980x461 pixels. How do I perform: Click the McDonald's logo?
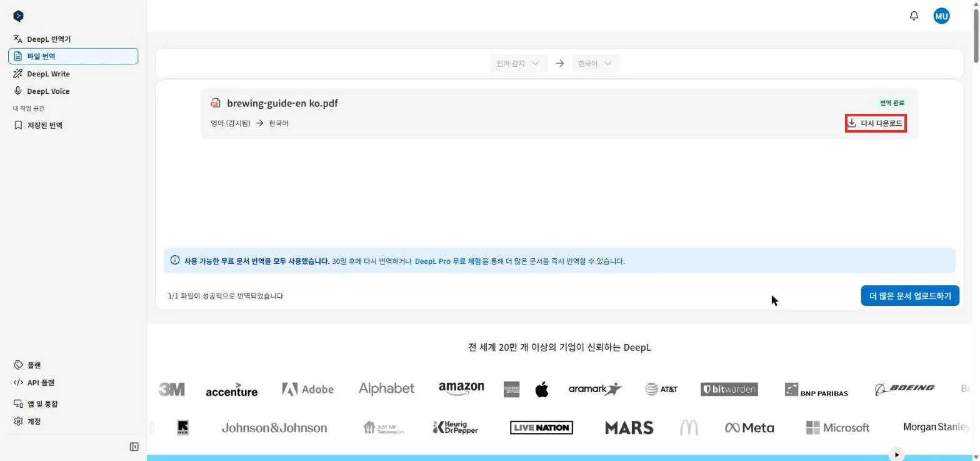click(689, 428)
